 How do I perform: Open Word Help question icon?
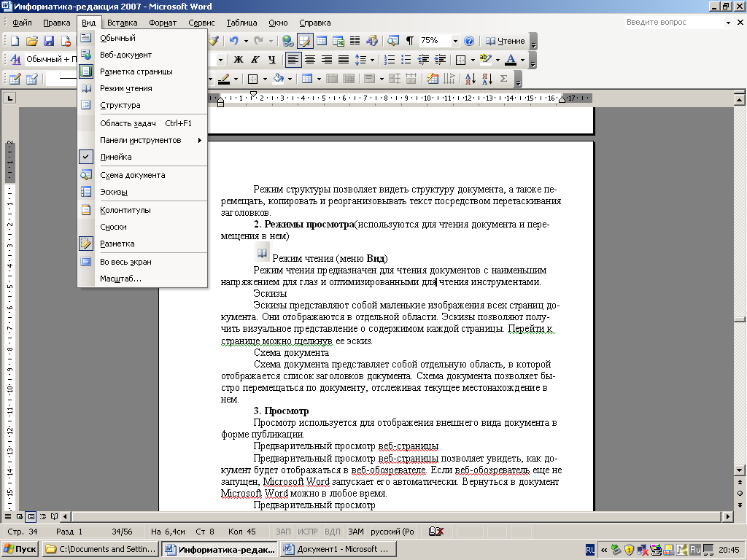[x=469, y=41]
